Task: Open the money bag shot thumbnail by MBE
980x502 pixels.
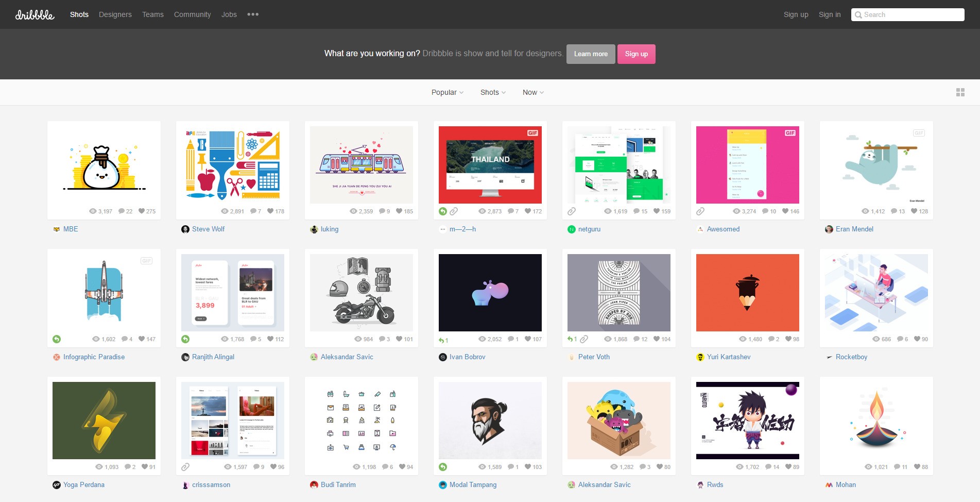Action: coord(104,165)
